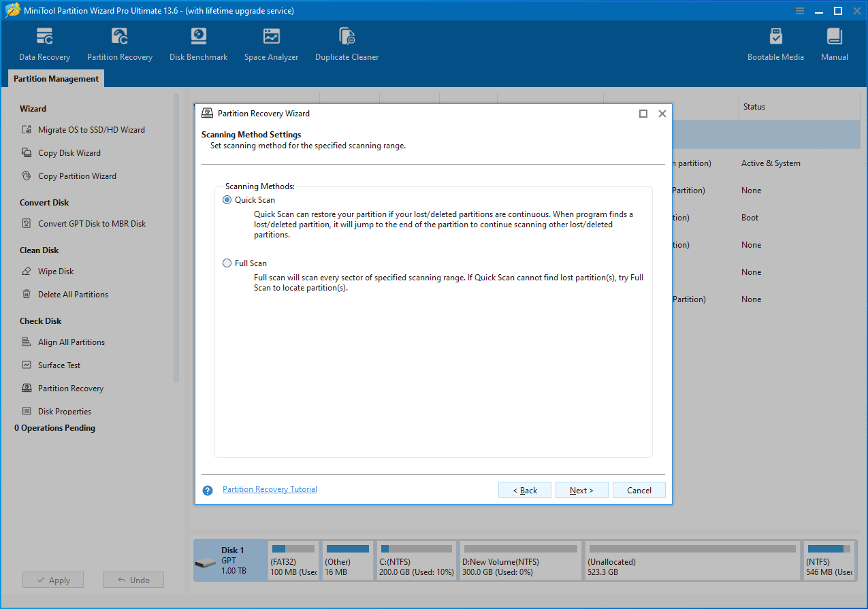The width and height of the screenshot is (868, 609).
Task: Open the Manual
Action: [834, 42]
